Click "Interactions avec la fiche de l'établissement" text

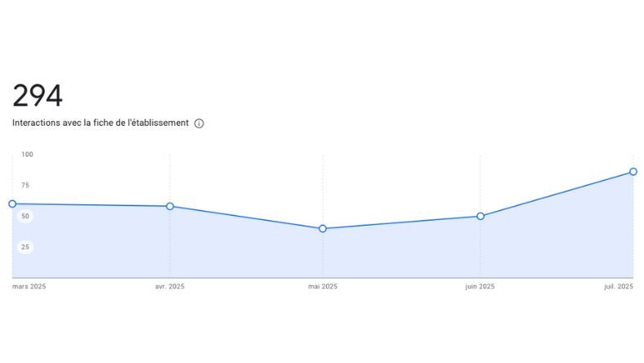(x=101, y=123)
